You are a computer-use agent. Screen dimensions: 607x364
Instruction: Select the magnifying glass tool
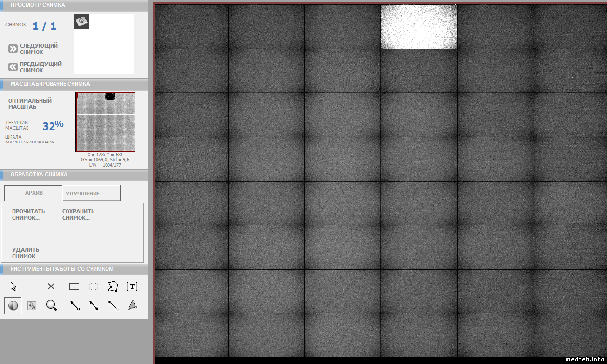[x=52, y=305]
